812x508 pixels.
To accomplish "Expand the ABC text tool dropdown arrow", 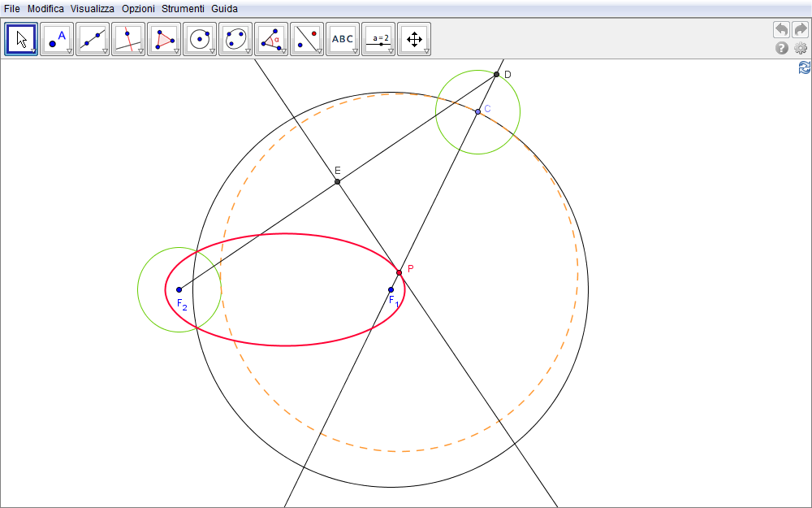I will click(355, 51).
